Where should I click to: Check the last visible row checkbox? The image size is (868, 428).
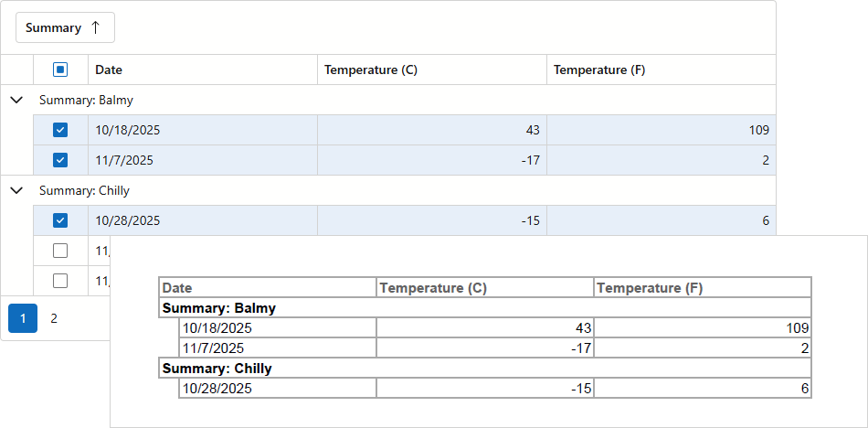(x=60, y=280)
